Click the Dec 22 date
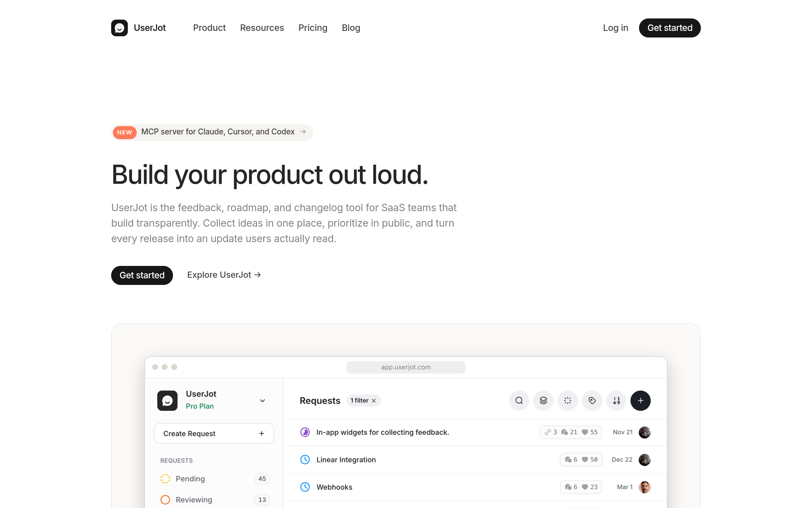This screenshot has height=508, width=812. tap(622, 460)
